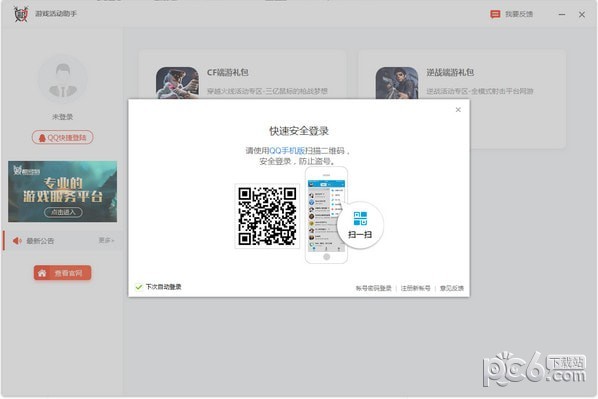Click the login QR code

(x=267, y=216)
